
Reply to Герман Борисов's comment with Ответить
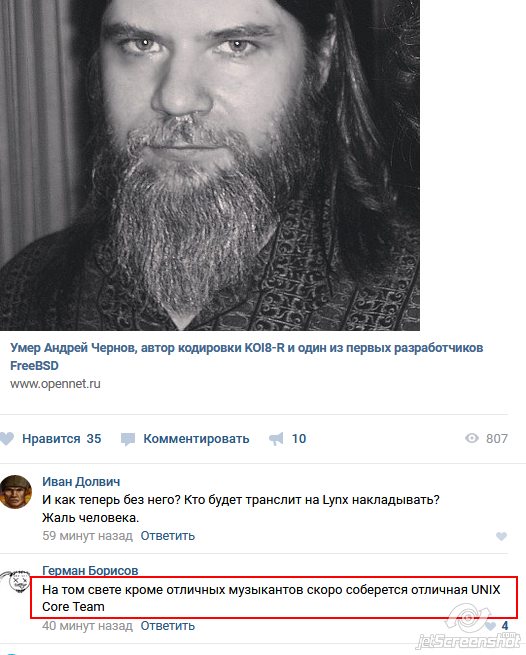(x=168, y=626)
